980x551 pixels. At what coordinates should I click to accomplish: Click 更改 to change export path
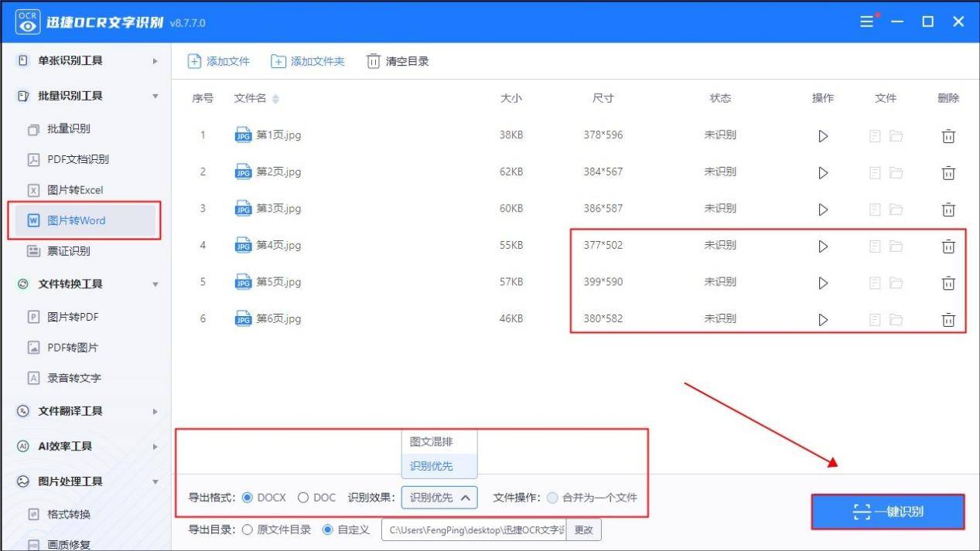click(583, 530)
